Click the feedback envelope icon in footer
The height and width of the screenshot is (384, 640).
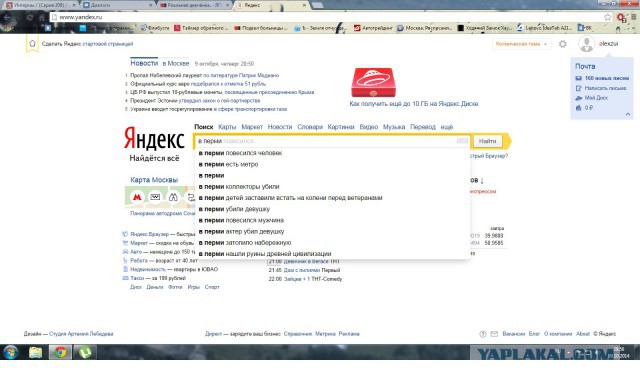pyautogui.click(x=494, y=334)
